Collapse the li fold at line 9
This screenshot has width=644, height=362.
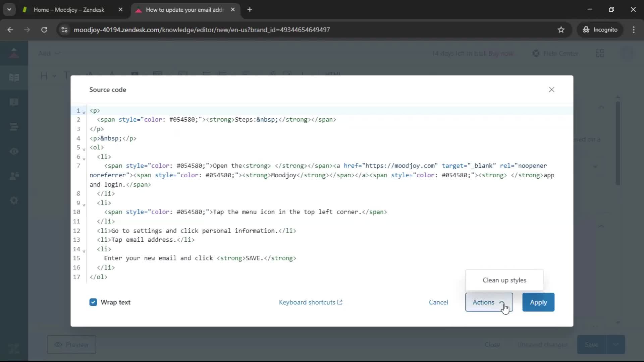(x=84, y=205)
